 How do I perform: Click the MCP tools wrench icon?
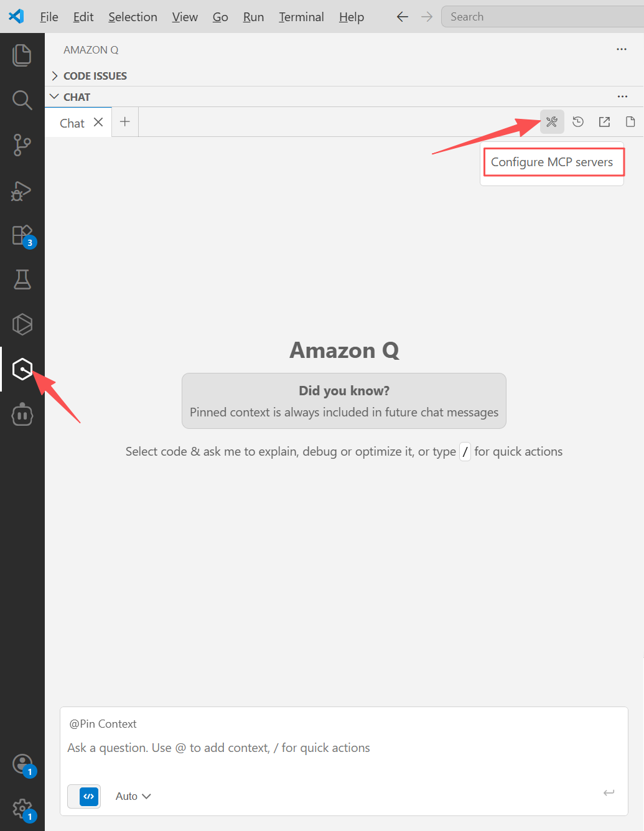click(x=552, y=122)
